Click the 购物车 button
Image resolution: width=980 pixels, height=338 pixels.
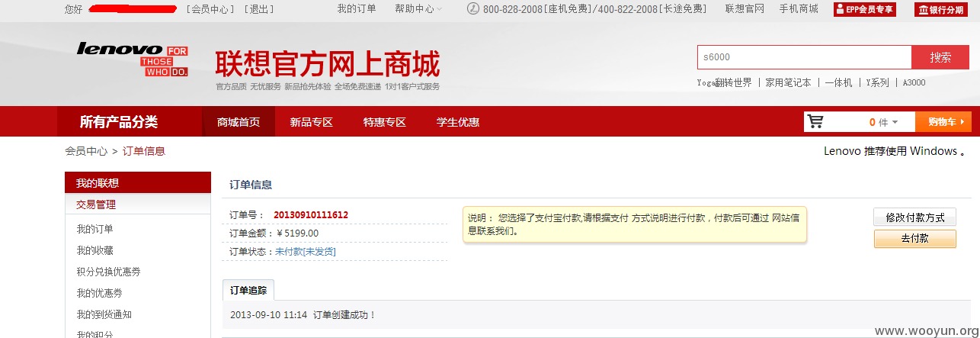pos(943,122)
